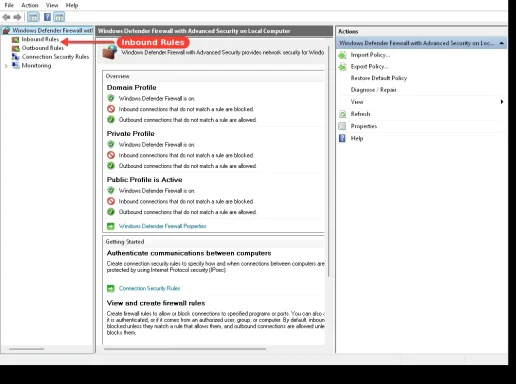Image resolution: width=516 pixels, height=384 pixels.
Task: Click the Outbound Rules tree icon
Action: pyautogui.click(x=15, y=48)
